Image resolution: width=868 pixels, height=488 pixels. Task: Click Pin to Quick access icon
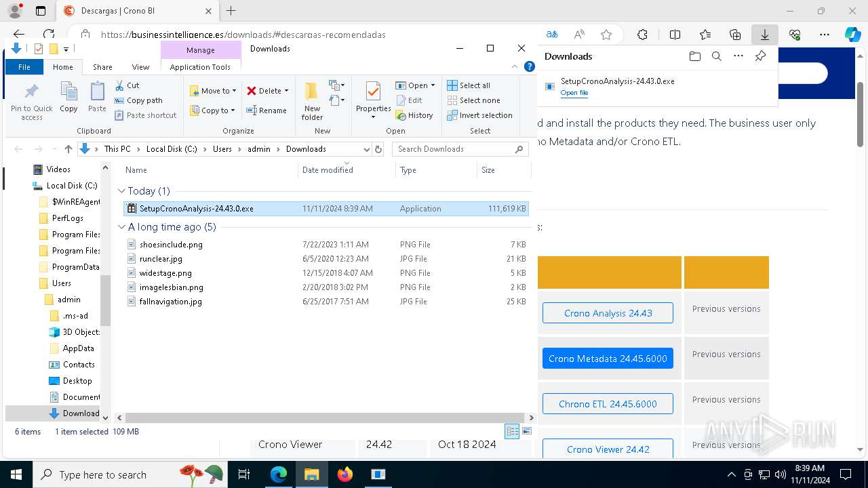[31, 102]
